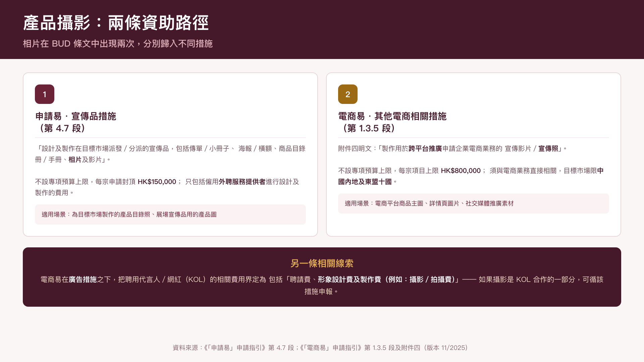Click the HK$800,000 cap amount
Viewport: 644px width, 362px height.
coord(461,171)
